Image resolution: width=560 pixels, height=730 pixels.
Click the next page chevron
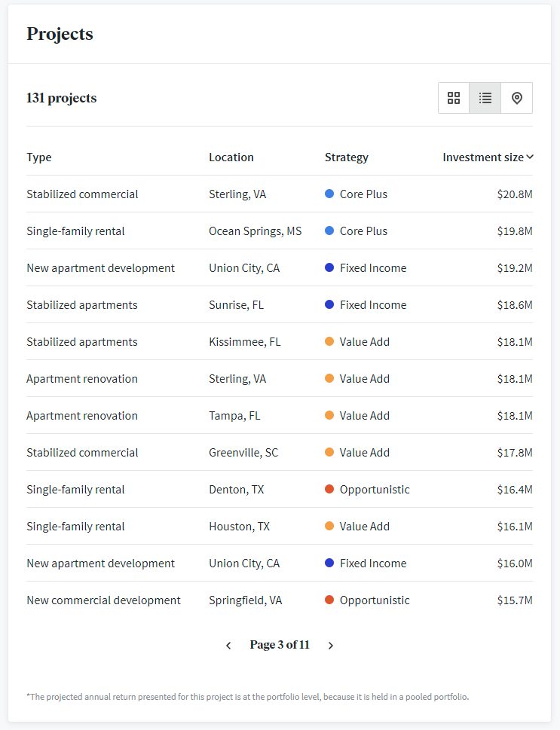pyautogui.click(x=330, y=645)
